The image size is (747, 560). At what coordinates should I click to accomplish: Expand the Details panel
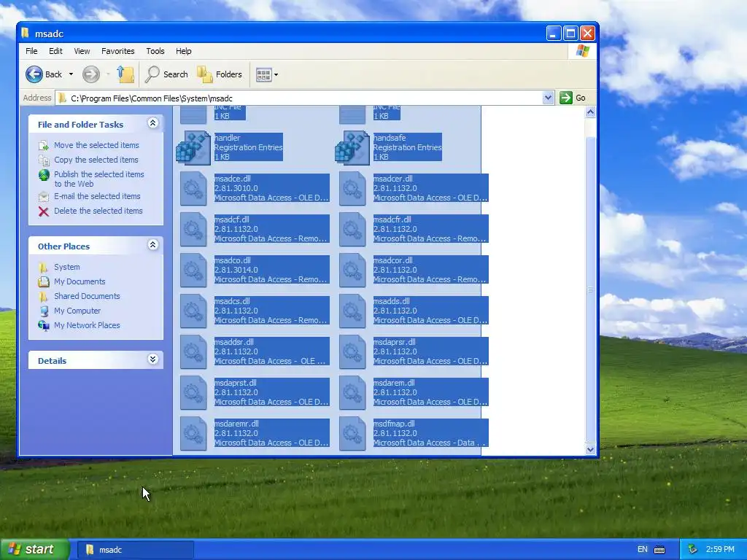click(x=152, y=359)
